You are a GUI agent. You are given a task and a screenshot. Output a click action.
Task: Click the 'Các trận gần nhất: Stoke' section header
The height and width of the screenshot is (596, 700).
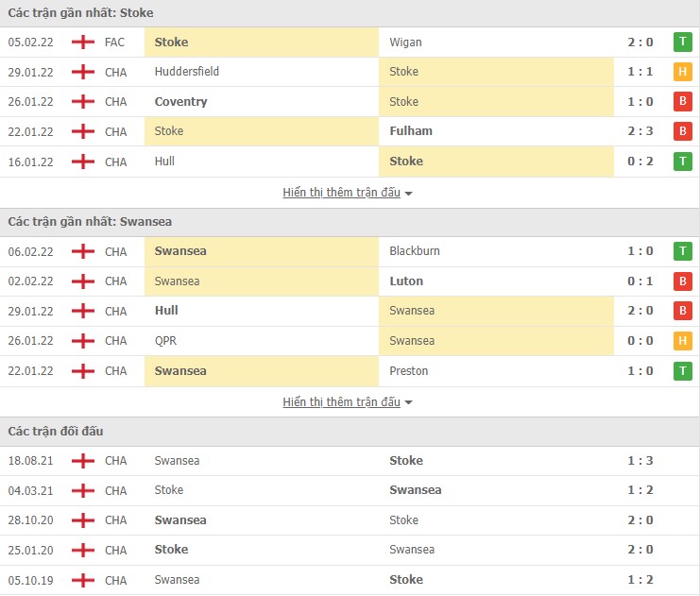81,13
